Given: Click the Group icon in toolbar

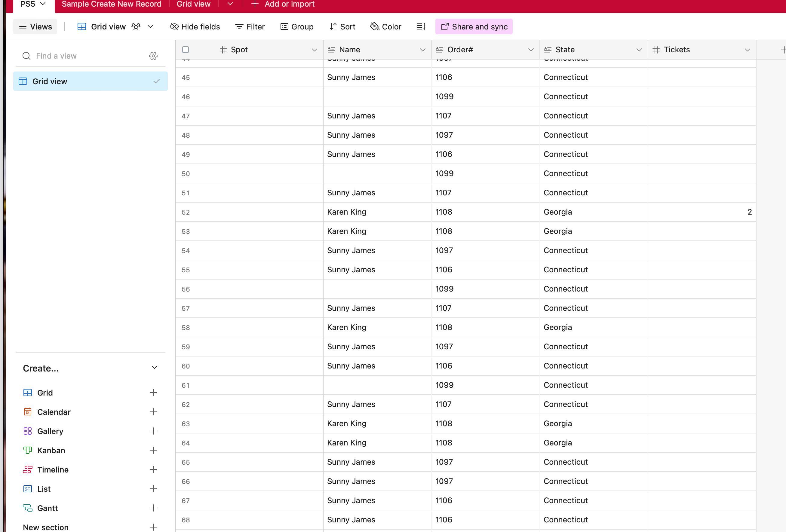Looking at the screenshot, I should (x=284, y=27).
